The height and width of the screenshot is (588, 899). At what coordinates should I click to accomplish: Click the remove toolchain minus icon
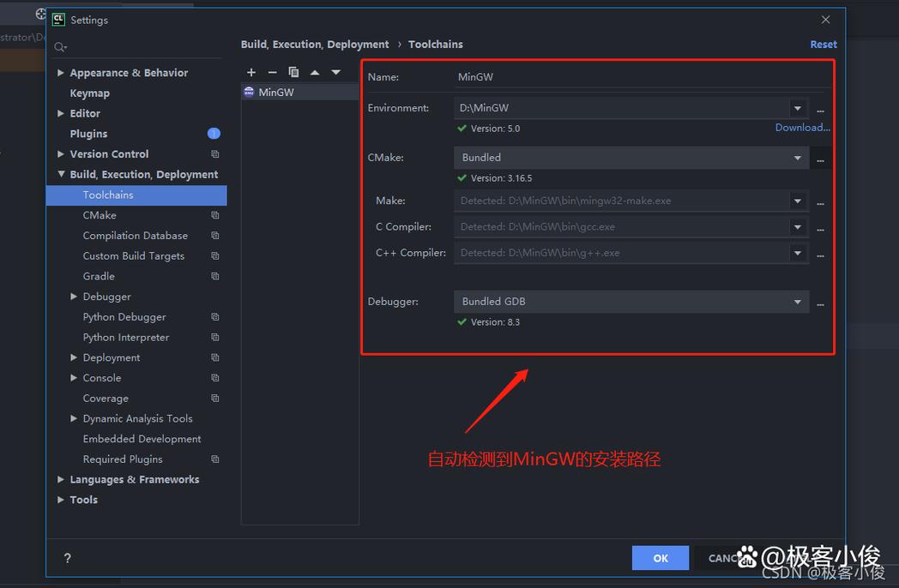(272, 73)
